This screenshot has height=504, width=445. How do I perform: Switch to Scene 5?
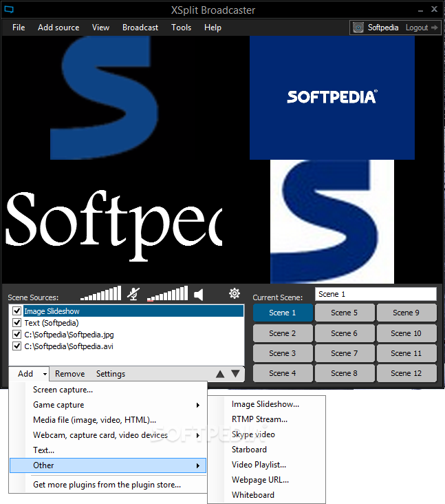pyautogui.click(x=345, y=313)
